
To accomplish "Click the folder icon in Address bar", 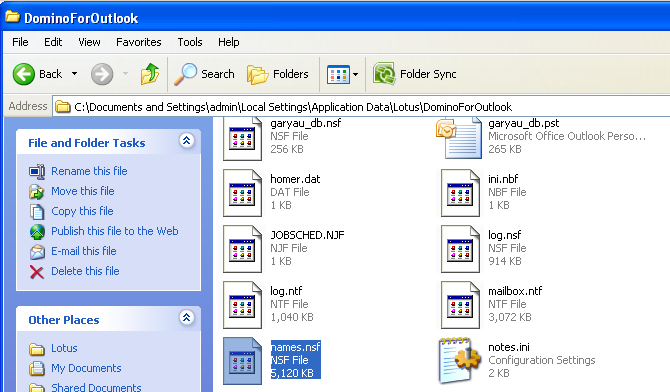I will 63,106.
